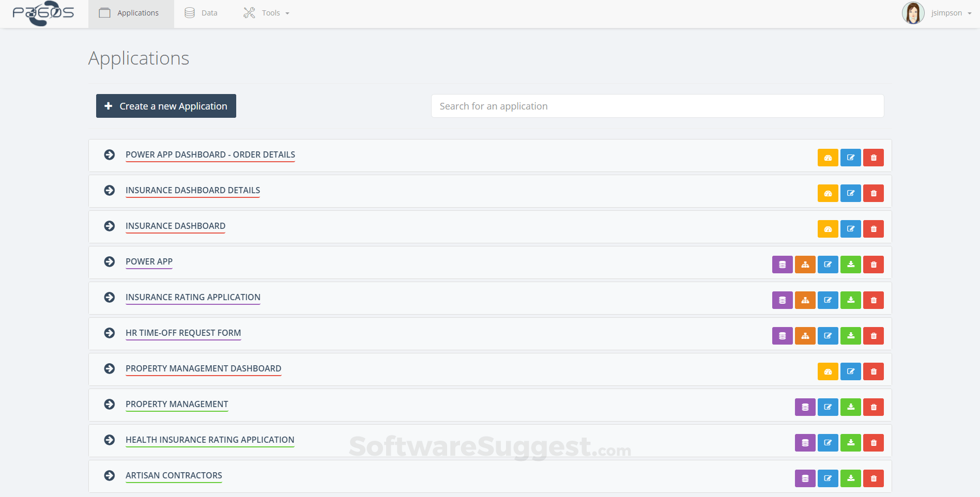Viewport: 980px width, 497px height.
Task: Expand the Power App entry arrow
Action: pyautogui.click(x=110, y=262)
